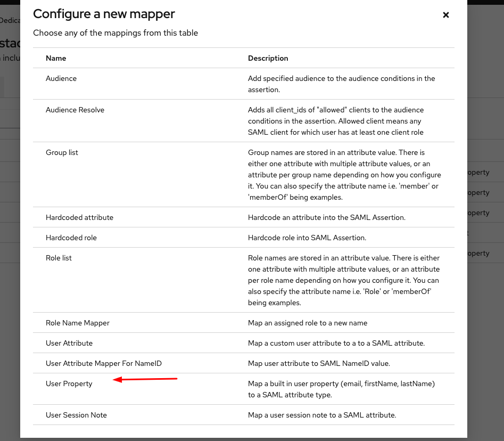Click the Choose any of the mappings subtitle
This screenshot has height=441, width=504.
point(115,33)
